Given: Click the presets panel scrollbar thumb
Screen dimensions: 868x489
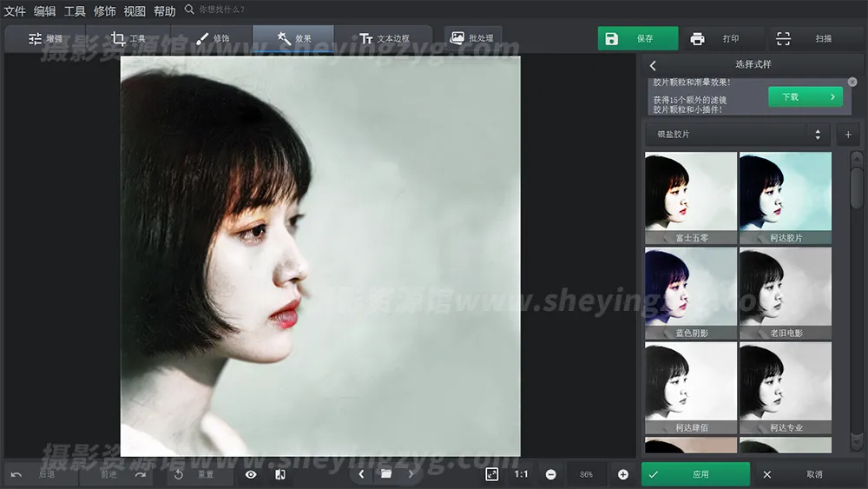Looking at the screenshot, I should tap(857, 188).
